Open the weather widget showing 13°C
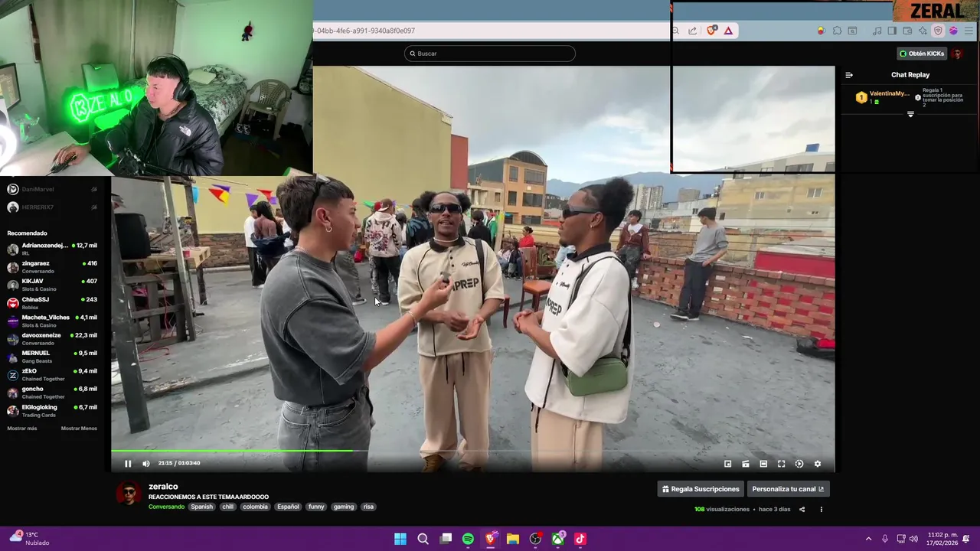Image resolution: width=980 pixels, height=551 pixels. click(x=31, y=539)
